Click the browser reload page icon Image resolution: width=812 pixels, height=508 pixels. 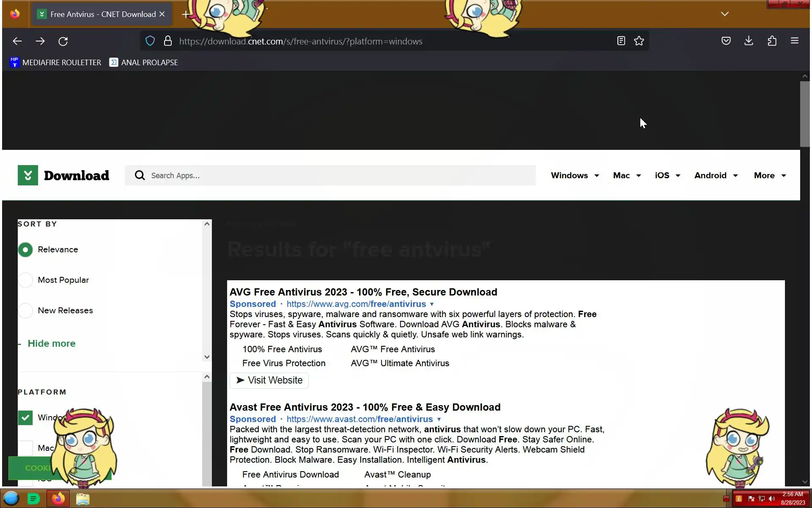(x=63, y=41)
